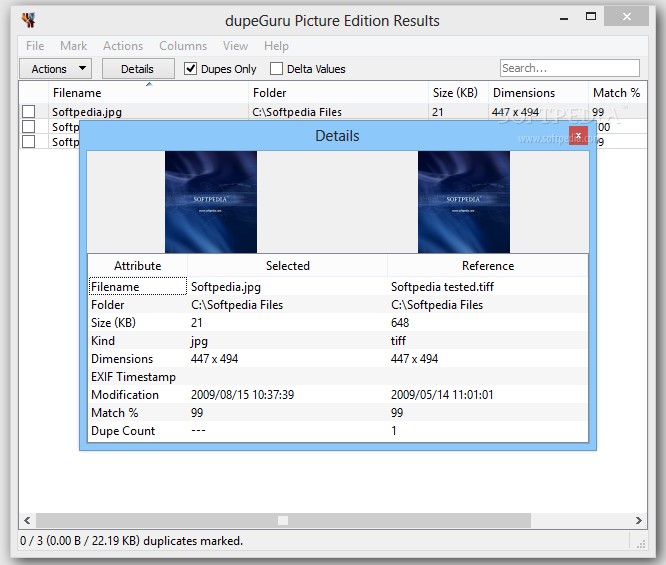Click the 'Softpedia tested.tiff' reference filename
666x565 pixels.
click(442, 287)
